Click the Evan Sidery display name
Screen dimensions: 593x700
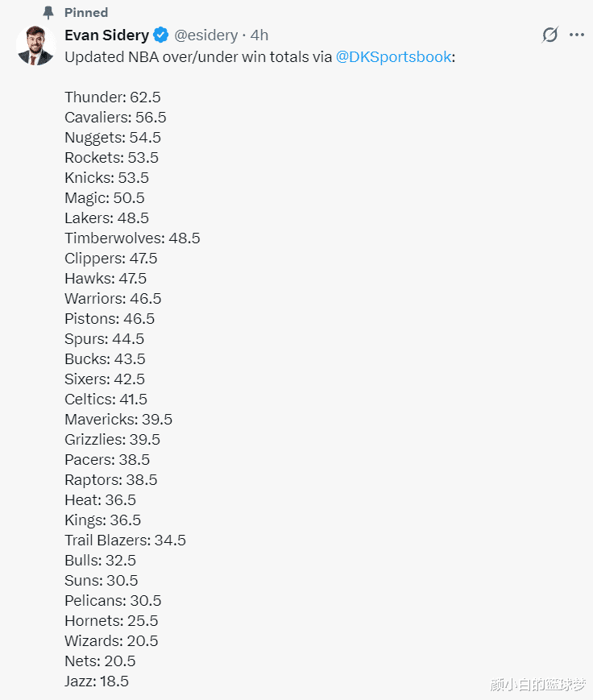(x=106, y=35)
